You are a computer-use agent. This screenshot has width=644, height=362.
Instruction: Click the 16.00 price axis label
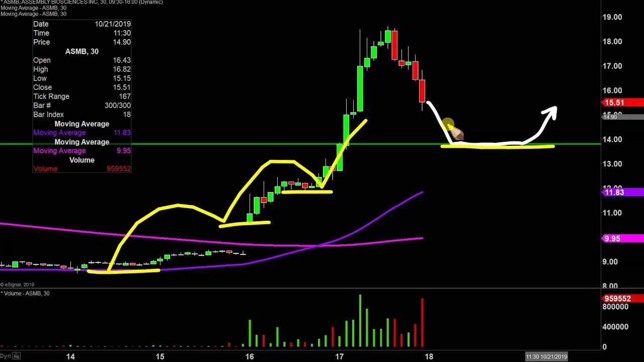coord(612,90)
